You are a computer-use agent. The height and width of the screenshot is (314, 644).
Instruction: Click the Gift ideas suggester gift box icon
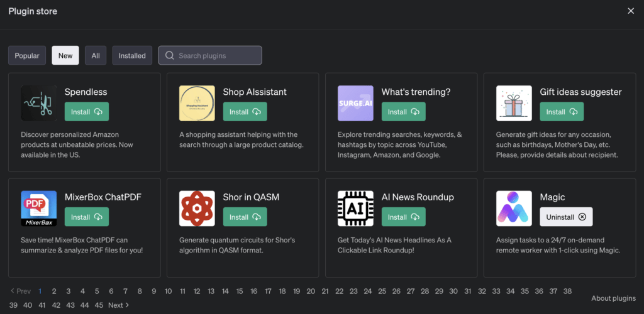514,104
